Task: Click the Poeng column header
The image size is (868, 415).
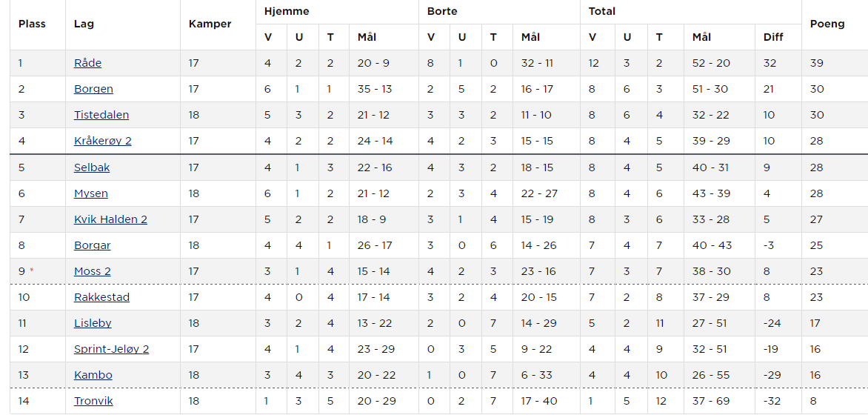Action: click(827, 24)
